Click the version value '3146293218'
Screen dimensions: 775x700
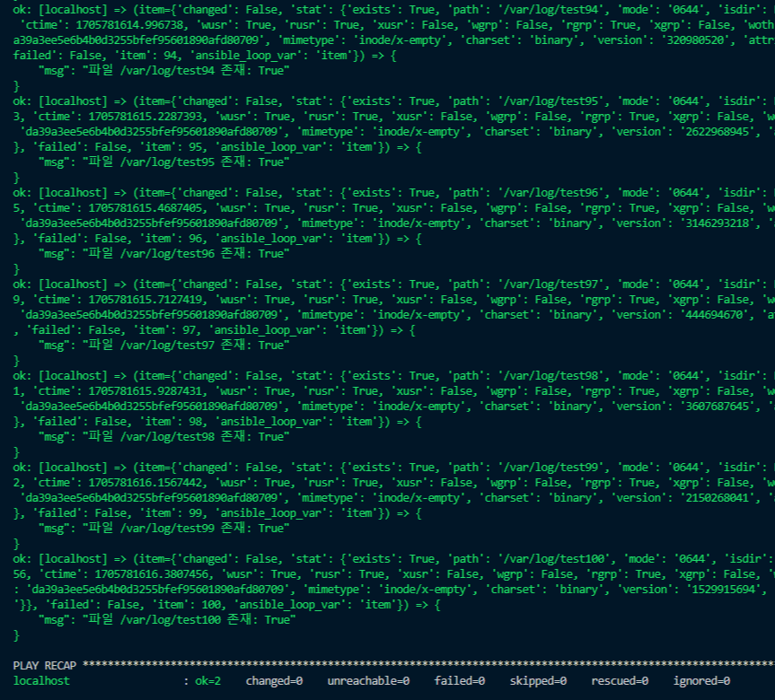coord(718,223)
